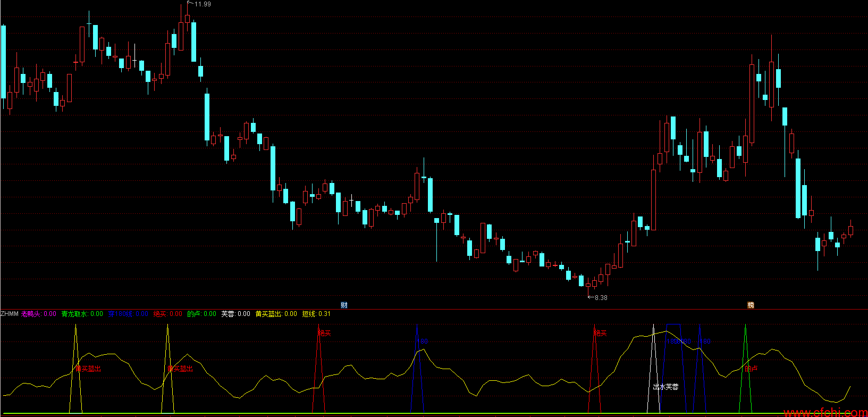Click the 11.99 high price label

pyautogui.click(x=203, y=4)
